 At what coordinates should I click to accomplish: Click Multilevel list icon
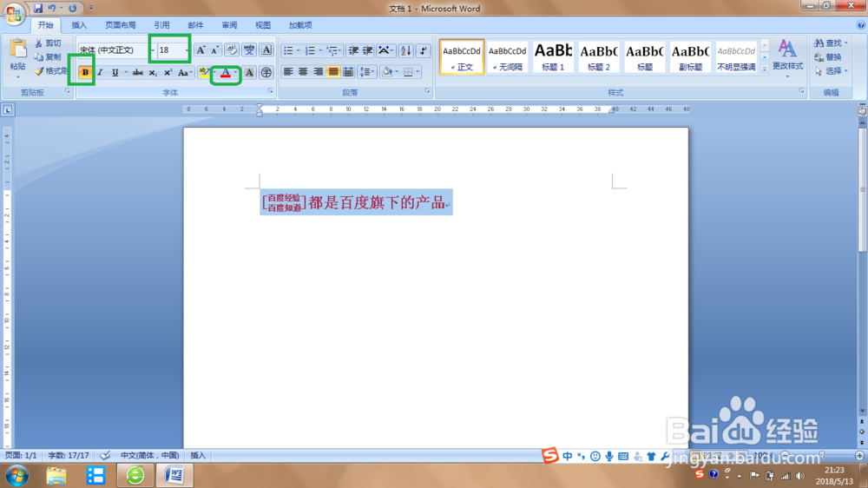coord(332,50)
